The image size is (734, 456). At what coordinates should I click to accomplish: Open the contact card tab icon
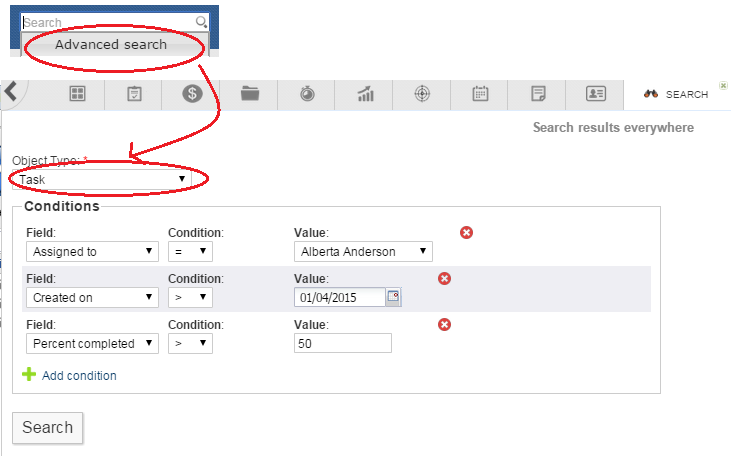[x=596, y=94]
